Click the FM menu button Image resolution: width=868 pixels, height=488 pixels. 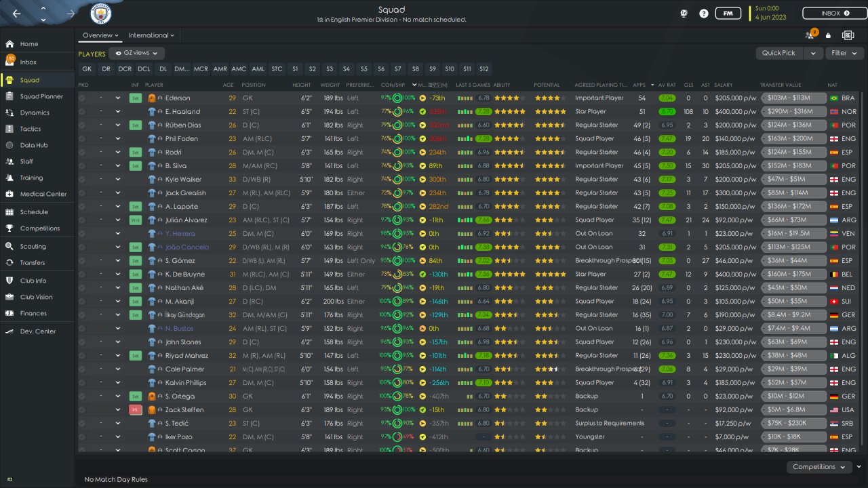pos(728,14)
